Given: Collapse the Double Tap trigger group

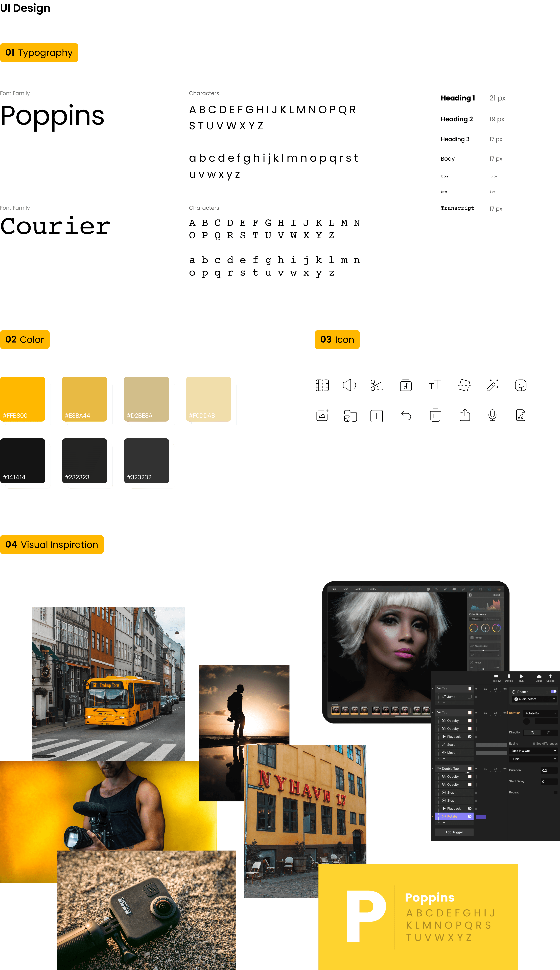Looking at the screenshot, I should (x=433, y=768).
